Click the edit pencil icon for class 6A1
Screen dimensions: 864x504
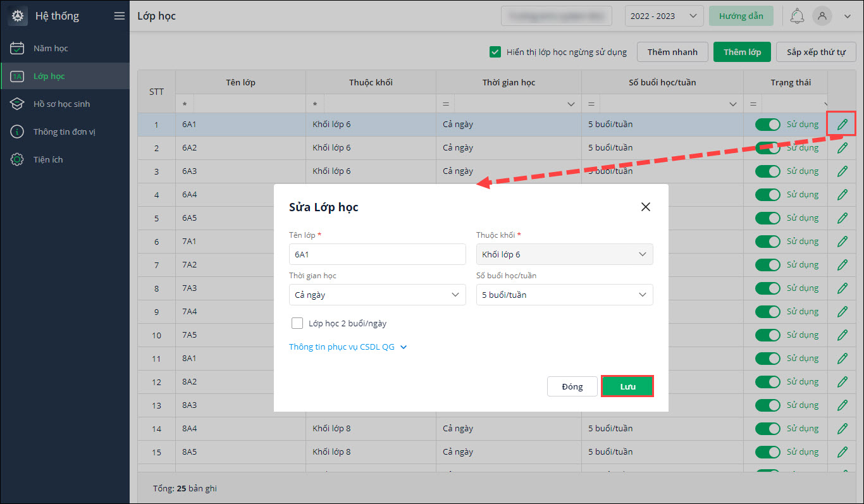[842, 125]
